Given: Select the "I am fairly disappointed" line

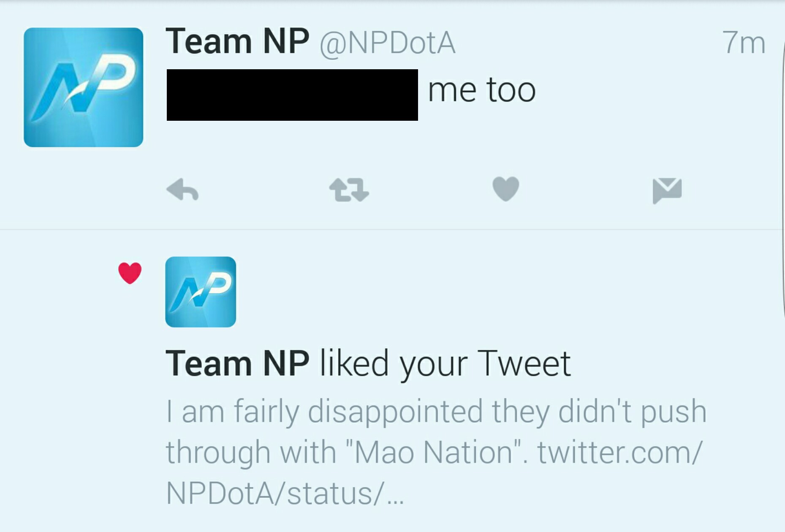Looking at the screenshot, I should pos(436,412).
